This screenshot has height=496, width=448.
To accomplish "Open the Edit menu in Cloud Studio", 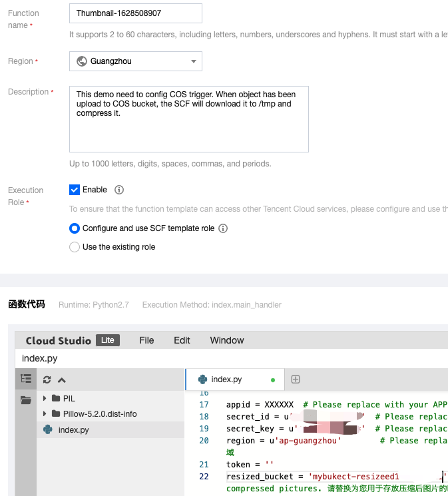I will click(182, 340).
